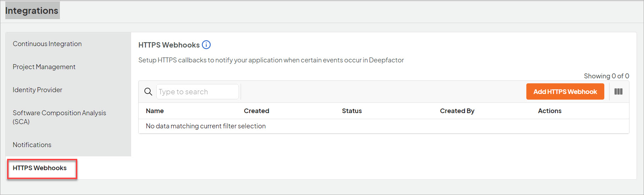Focus the 'Type to search' field
644x195 pixels.
pos(197,92)
